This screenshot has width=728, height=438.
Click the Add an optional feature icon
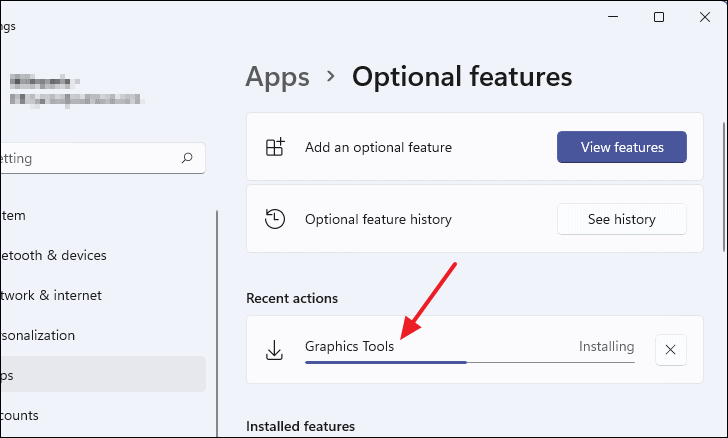pos(275,147)
